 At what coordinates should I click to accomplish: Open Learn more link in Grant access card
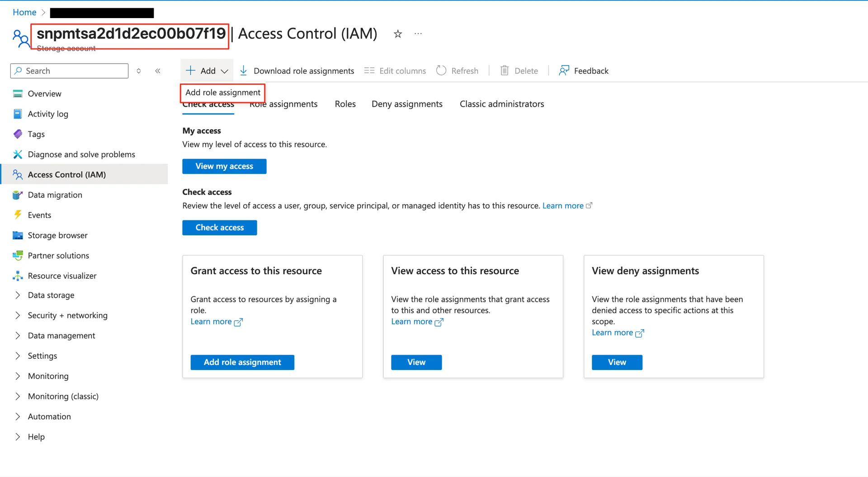pos(217,322)
